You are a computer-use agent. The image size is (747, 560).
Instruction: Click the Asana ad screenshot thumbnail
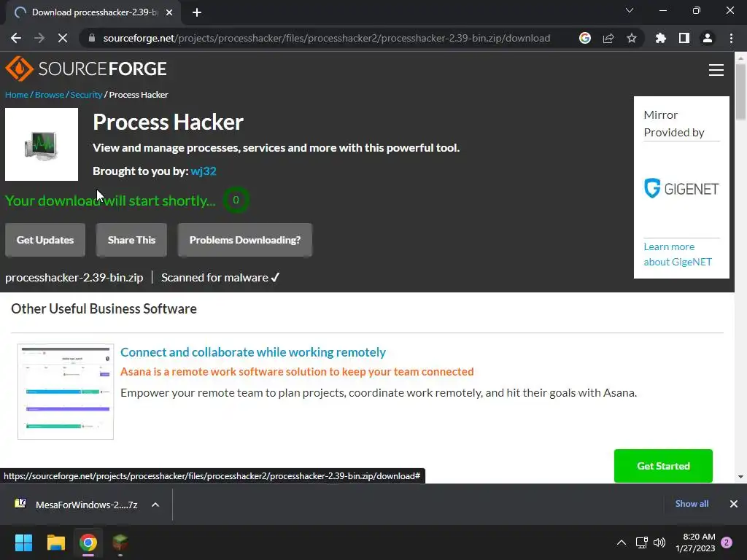[66, 392]
